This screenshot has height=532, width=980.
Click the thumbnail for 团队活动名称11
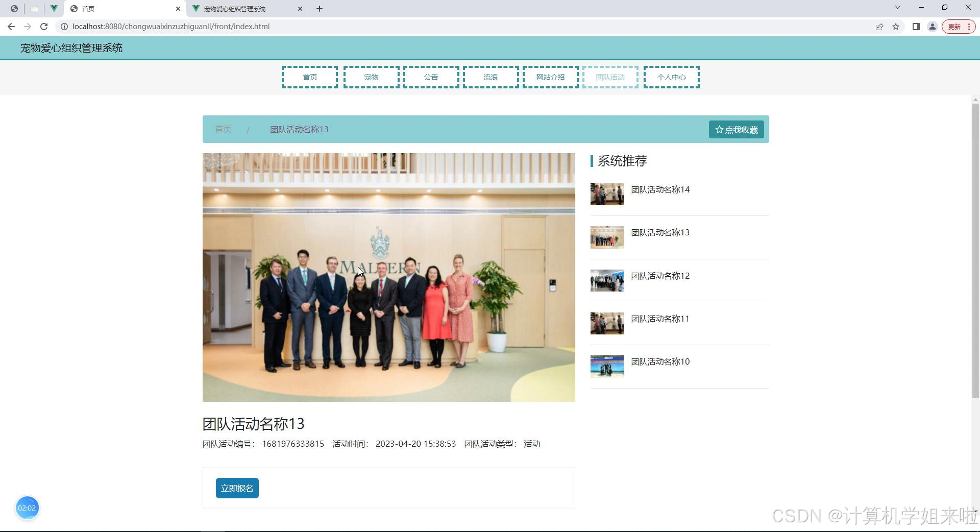pos(607,324)
